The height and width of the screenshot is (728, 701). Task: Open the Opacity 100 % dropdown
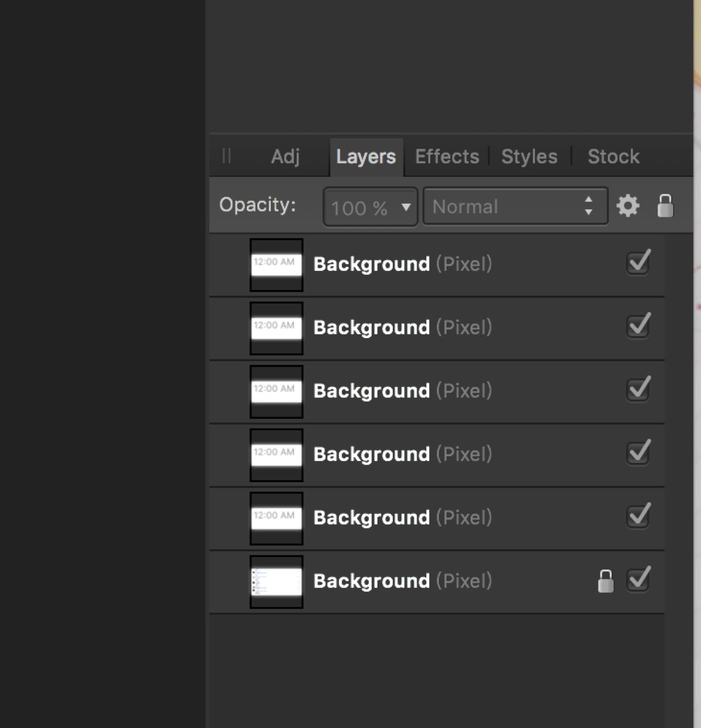370,207
